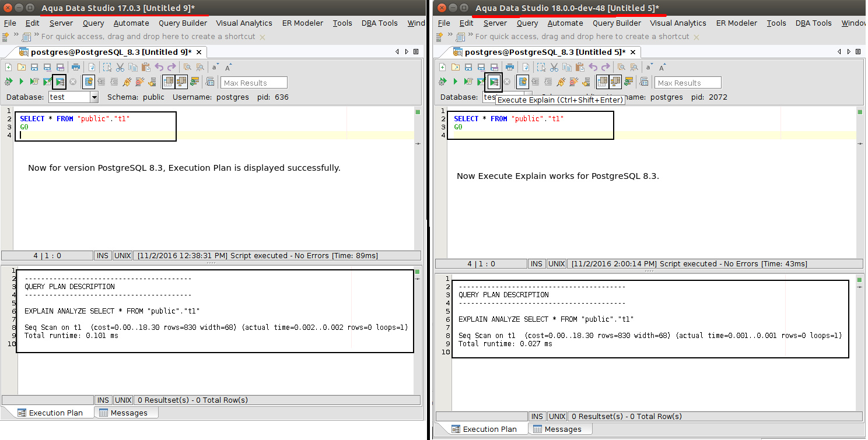Click Paste clipboard icon in left window

[x=145, y=67]
